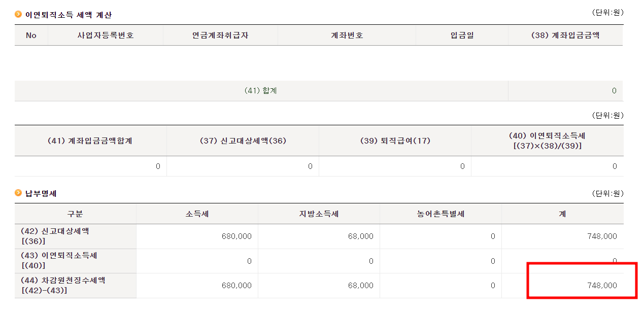Select the 구분 column header in 납부명세

75,214
